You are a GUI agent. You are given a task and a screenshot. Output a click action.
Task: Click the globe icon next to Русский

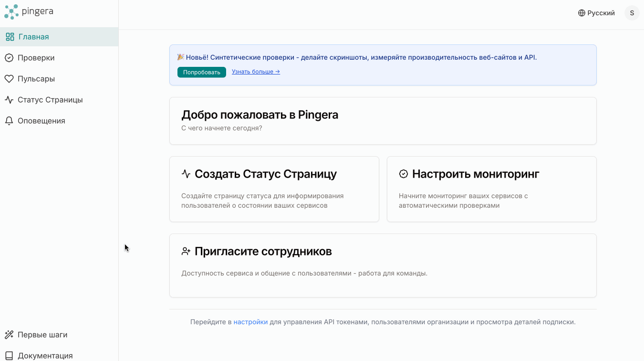(582, 13)
